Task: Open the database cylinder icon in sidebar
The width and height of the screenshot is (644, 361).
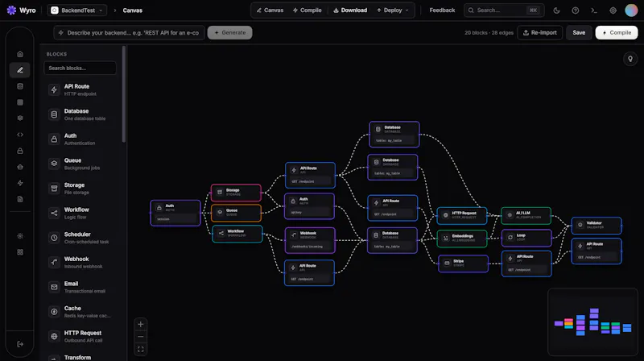Action: click(20, 86)
